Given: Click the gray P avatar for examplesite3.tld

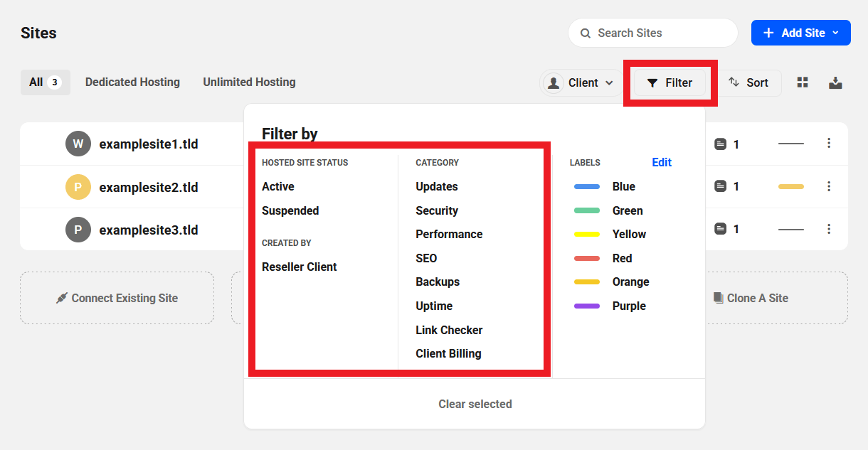Looking at the screenshot, I should coord(78,230).
